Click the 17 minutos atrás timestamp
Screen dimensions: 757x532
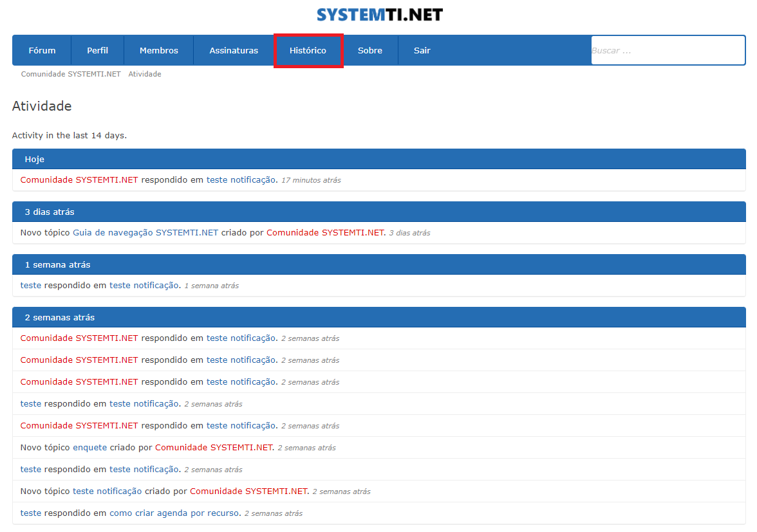pos(312,180)
